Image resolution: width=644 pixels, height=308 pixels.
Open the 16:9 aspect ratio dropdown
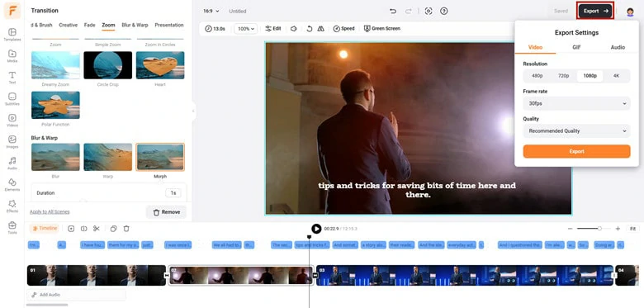[x=211, y=11]
